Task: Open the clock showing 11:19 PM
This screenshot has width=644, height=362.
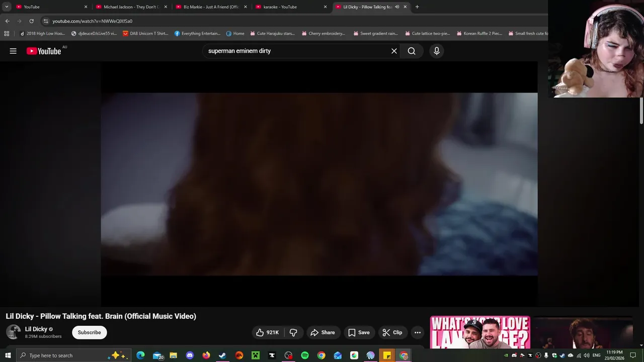Action: pyautogui.click(x=614, y=355)
